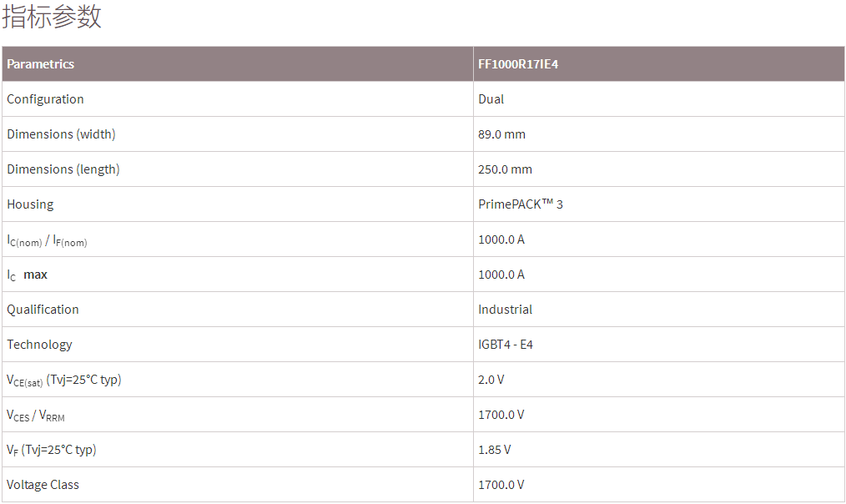This screenshot has height=504, width=846.
Task: Select the 89.0 mm width value
Action: pos(501,134)
